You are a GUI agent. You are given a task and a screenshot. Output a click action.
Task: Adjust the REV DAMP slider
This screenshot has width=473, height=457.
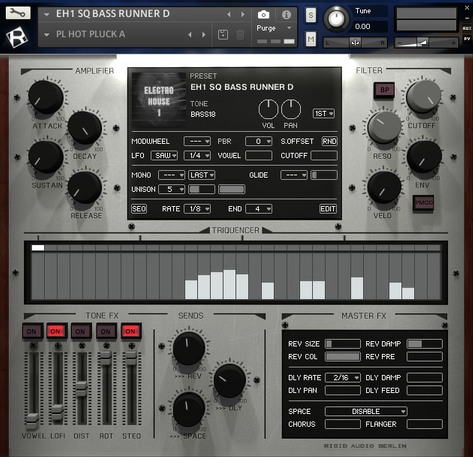click(425, 344)
